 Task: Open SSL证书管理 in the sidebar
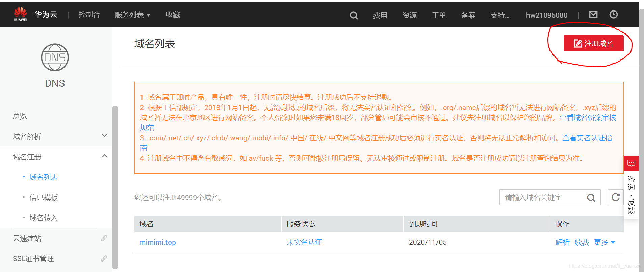pyautogui.click(x=33, y=259)
